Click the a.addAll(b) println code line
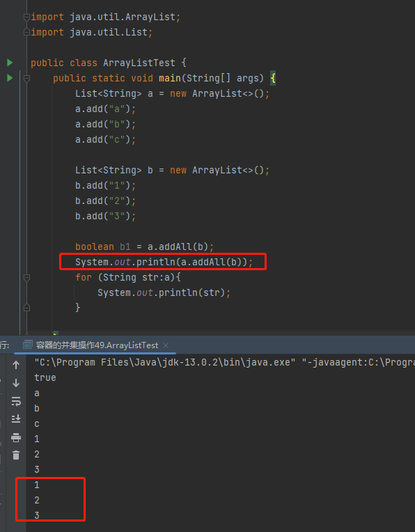This screenshot has width=415, height=532. (164, 262)
